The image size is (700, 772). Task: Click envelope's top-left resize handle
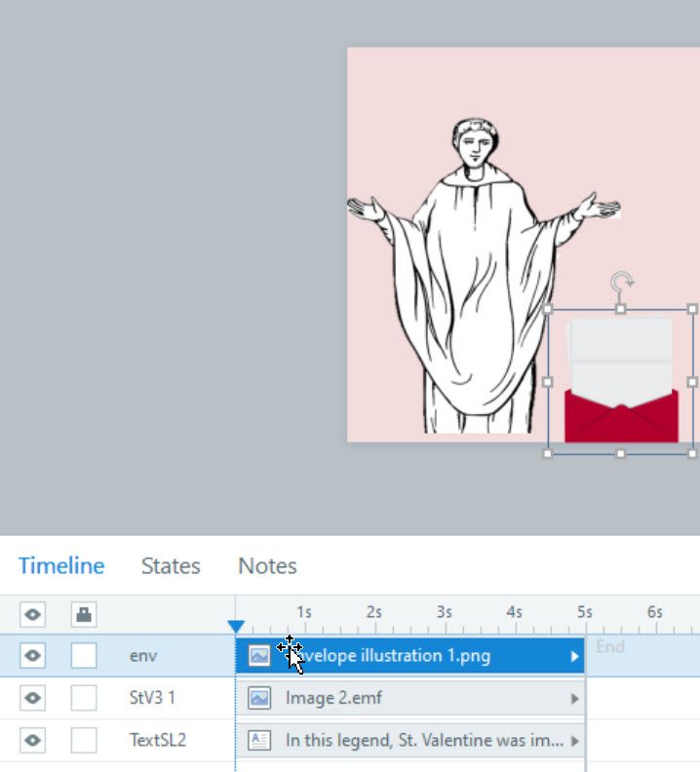pyautogui.click(x=548, y=309)
